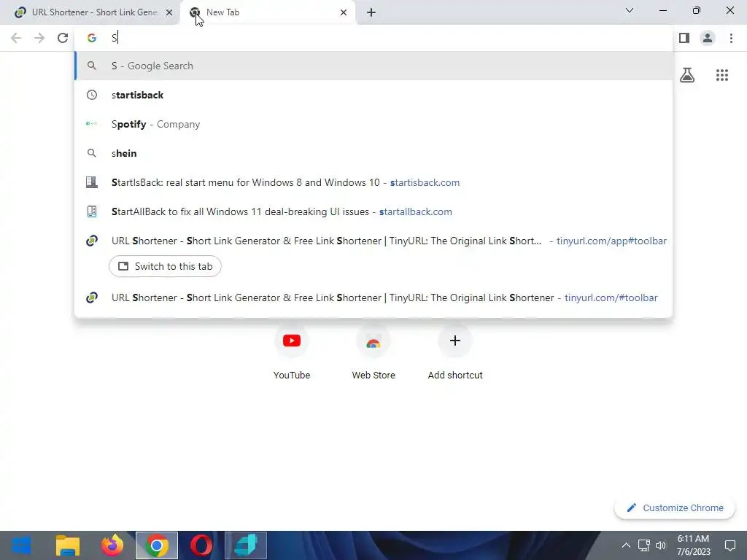Open Windows Start menu

click(22, 545)
